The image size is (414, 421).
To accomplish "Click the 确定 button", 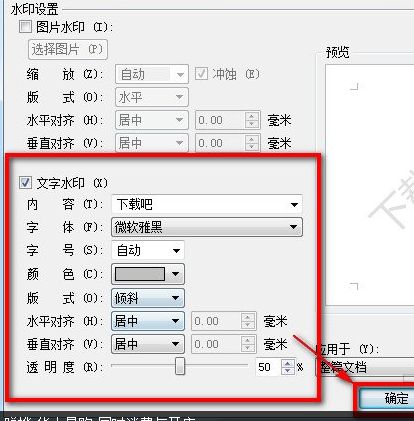I will point(387,398).
